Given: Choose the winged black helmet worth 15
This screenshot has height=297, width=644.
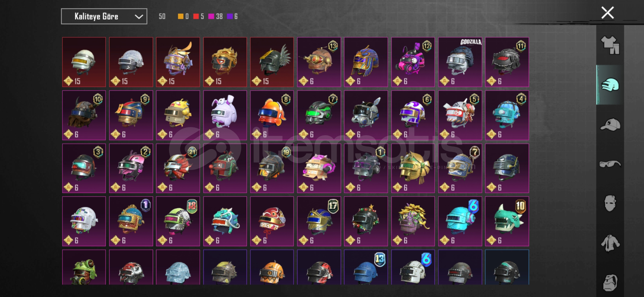Looking at the screenshot, I should 272,62.
